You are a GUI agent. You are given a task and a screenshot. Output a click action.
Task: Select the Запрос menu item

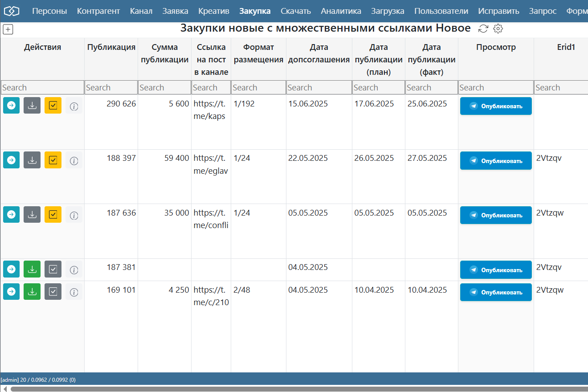pyautogui.click(x=543, y=11)
